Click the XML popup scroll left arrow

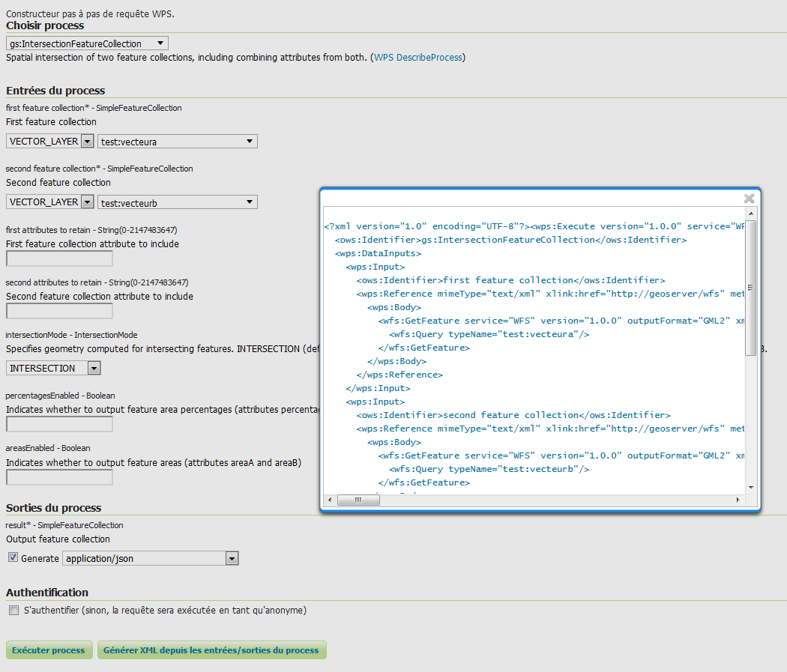[330, 500]
